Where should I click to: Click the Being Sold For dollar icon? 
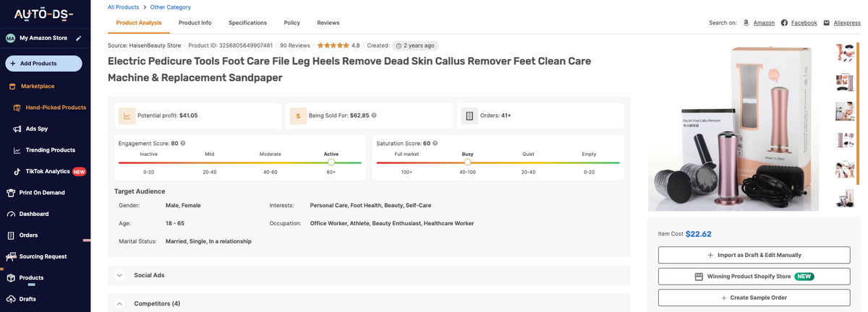pos(298,116)
